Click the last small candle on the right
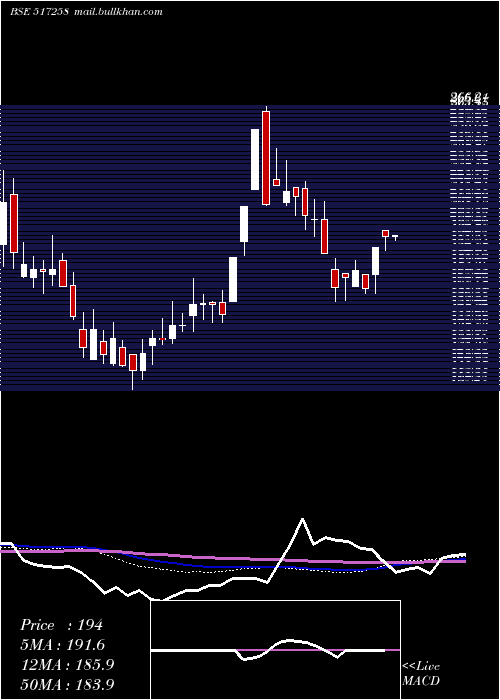The width and height of the screenshot is (500, 700). pyautogui.click(x=395, y=237)
